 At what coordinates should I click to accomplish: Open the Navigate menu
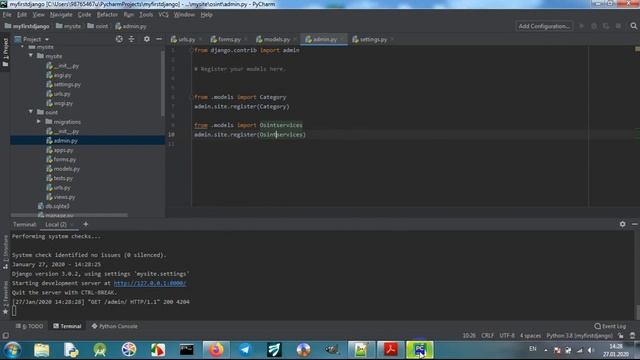pos(61,15)
